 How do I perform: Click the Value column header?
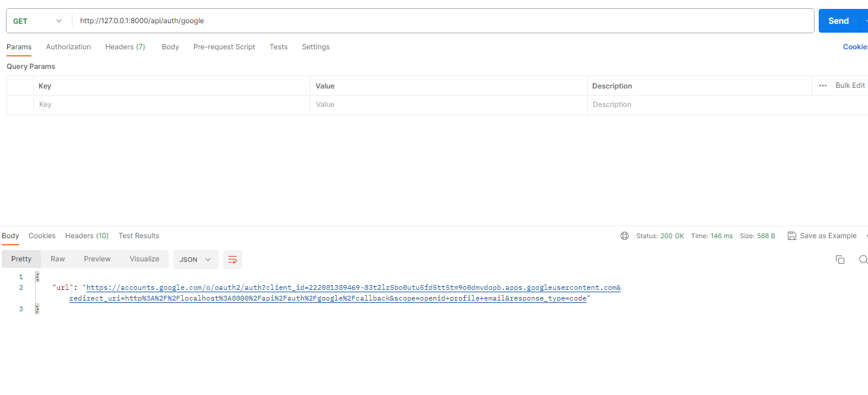[x=325, y=86]
